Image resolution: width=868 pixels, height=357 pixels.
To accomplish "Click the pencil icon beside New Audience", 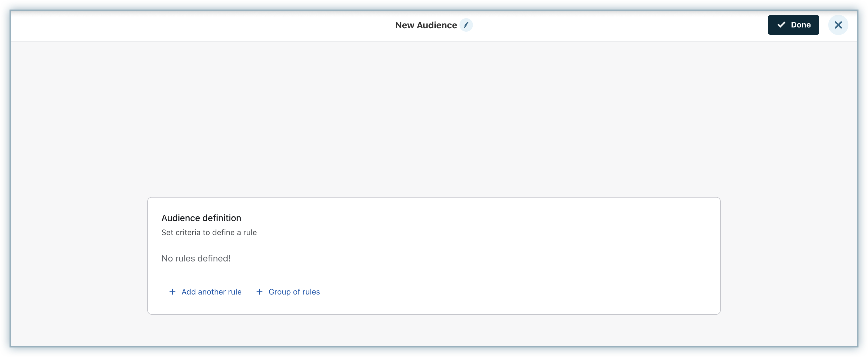I will [x=466, y=25].
